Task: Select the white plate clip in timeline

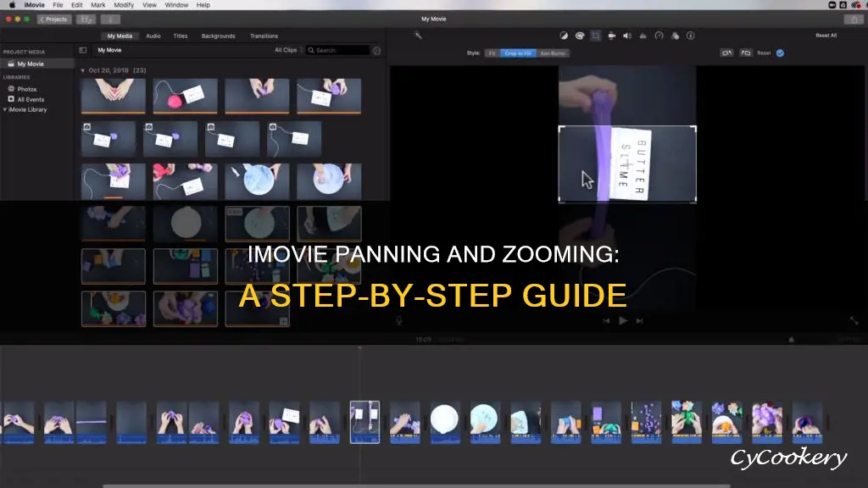Action: click(x=444, y=422)
